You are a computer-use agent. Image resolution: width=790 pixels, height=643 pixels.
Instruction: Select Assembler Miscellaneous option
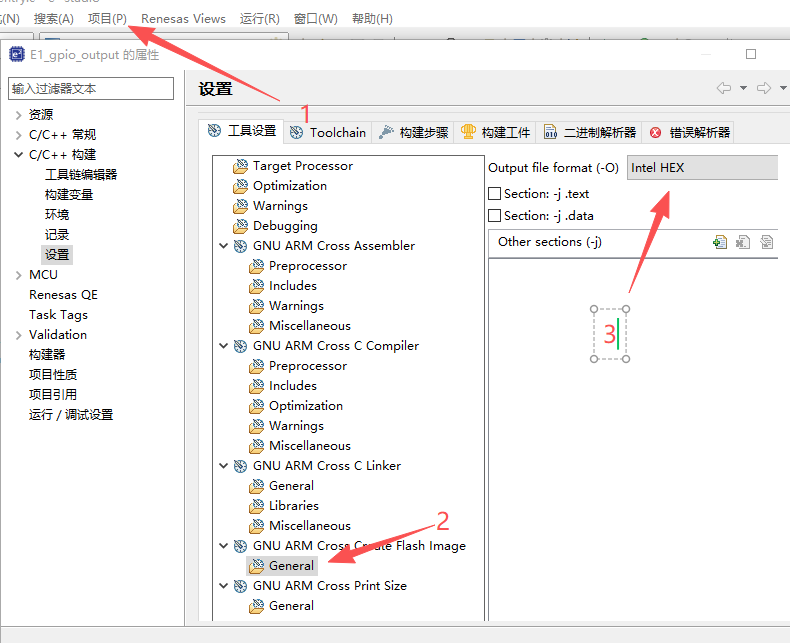coord(310,326)
